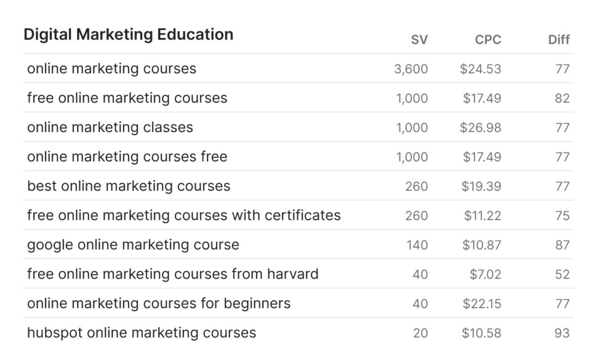The image size is (597, 364).
Task: Open 'best online marketing courses' keyword
Action: point(129,186)
